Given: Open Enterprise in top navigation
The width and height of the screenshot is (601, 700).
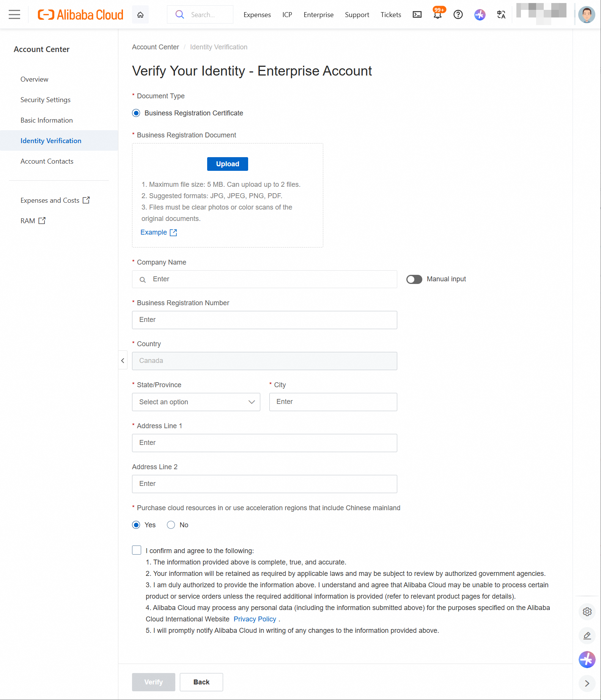Looking at the screenshot, I should [319, 15].
